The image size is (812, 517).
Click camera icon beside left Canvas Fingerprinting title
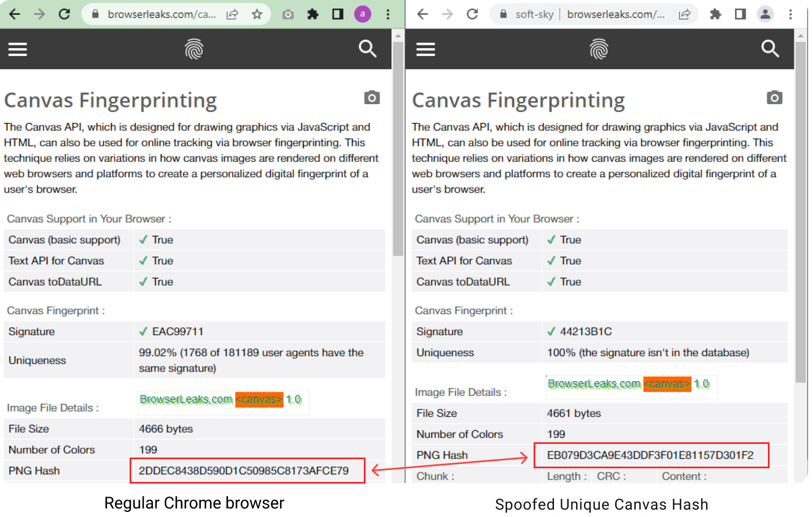pyautogui.click(x=372, y=98)
